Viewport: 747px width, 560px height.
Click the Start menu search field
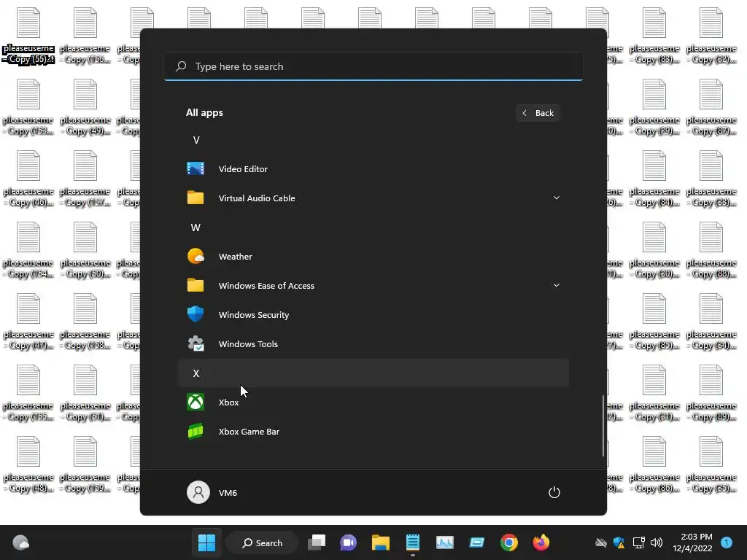[x=373, y=66]
